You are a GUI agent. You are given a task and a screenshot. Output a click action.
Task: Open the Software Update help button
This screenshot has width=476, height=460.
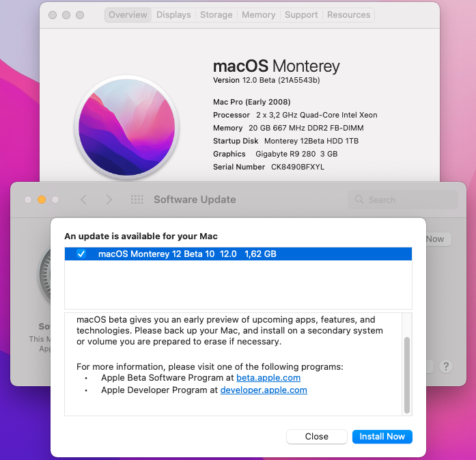(x=446, y=367)
